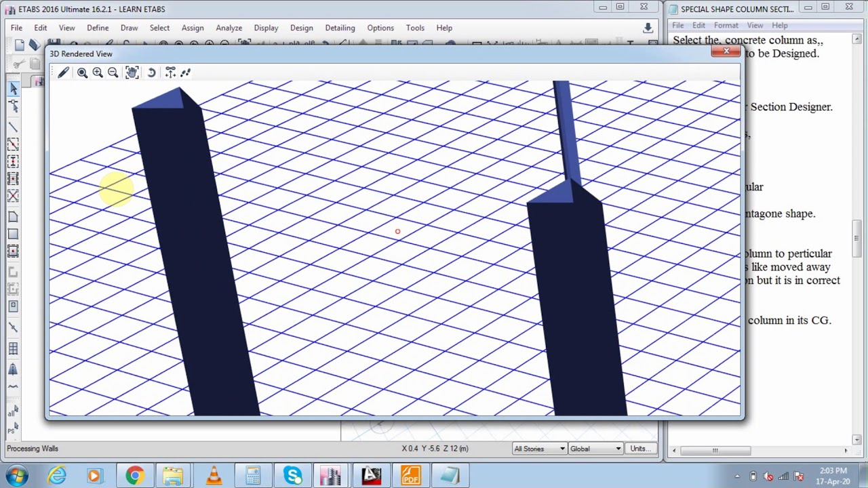868x488 pixels.
Task: Open the View menu in ETABS
Action: point(66,28)
